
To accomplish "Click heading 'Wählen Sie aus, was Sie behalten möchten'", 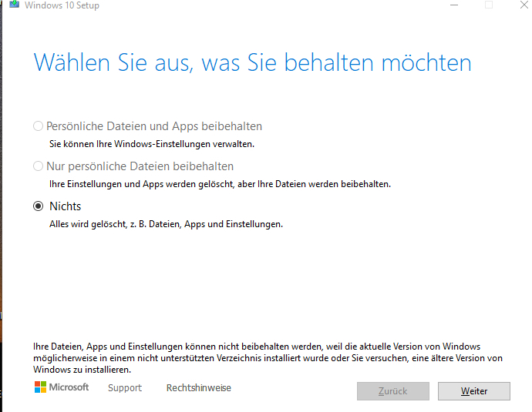I will (252, 62).
